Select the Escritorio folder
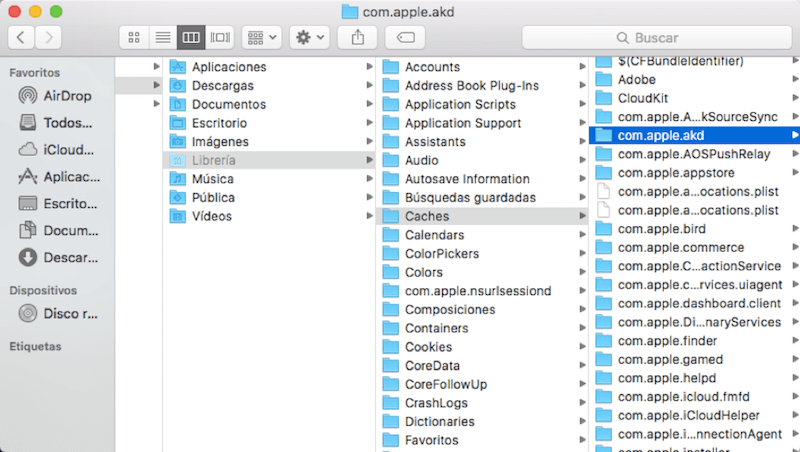 click(269, 123)
